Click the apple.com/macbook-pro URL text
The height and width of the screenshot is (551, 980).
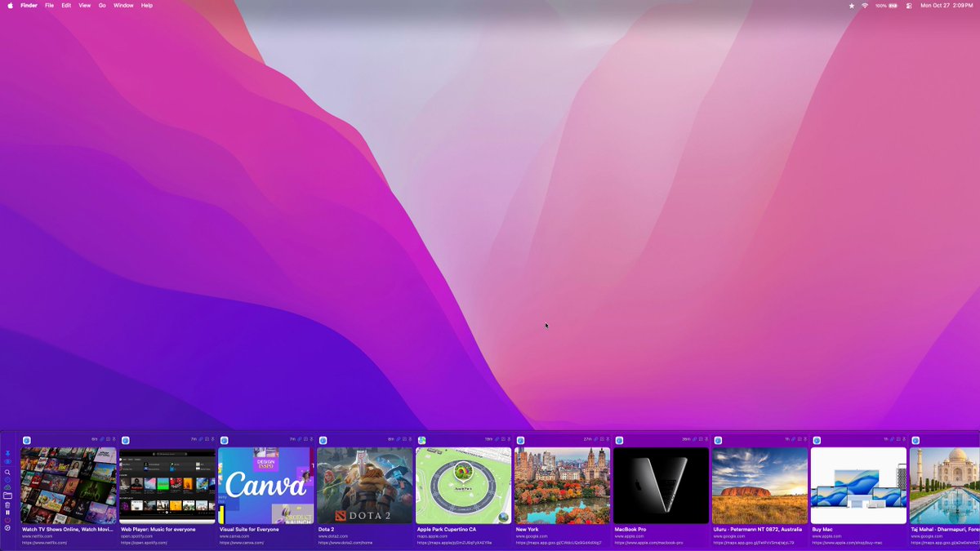click(x=649, y=543)
